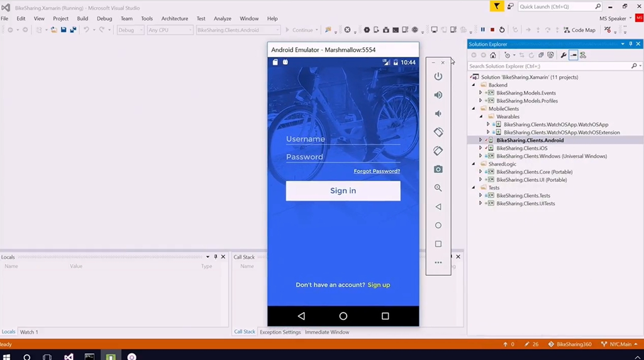Toggle auto-hide pin on Locals panel

[215, 257]
